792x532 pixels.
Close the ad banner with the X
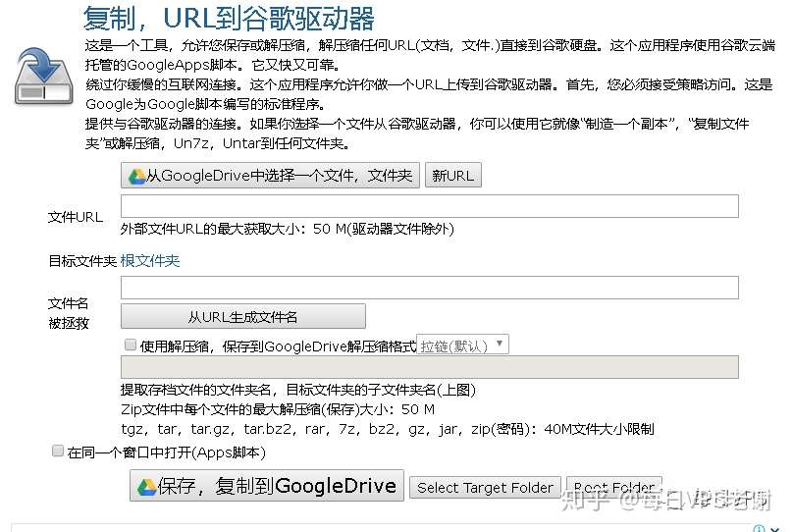(x=775, y=529)
